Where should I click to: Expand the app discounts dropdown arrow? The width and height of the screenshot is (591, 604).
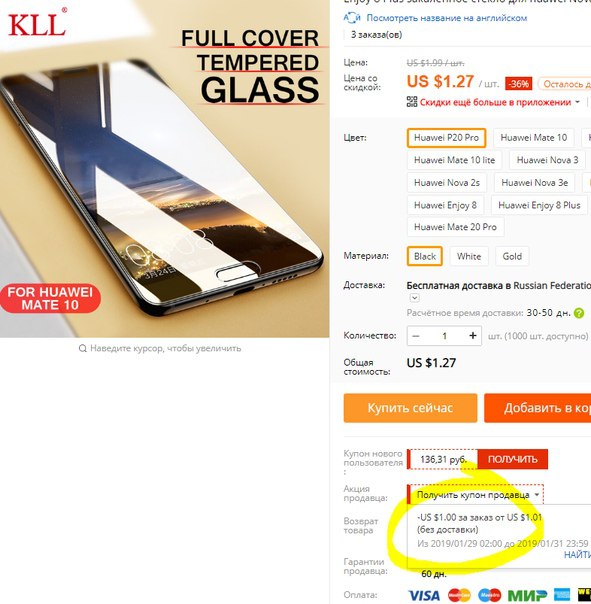click(x=577, y=102)
